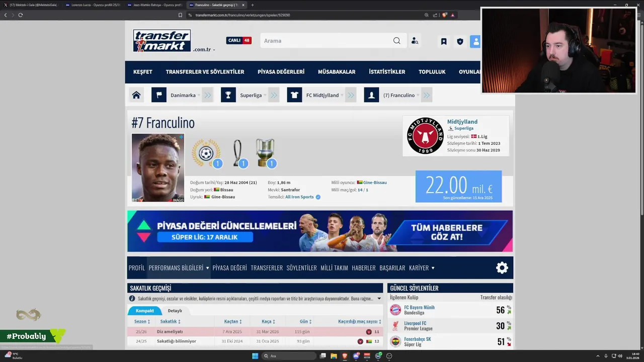Screen dimensions: 644x362
Task: Open the bookmark watchlist icon
Action: (444, 41)
